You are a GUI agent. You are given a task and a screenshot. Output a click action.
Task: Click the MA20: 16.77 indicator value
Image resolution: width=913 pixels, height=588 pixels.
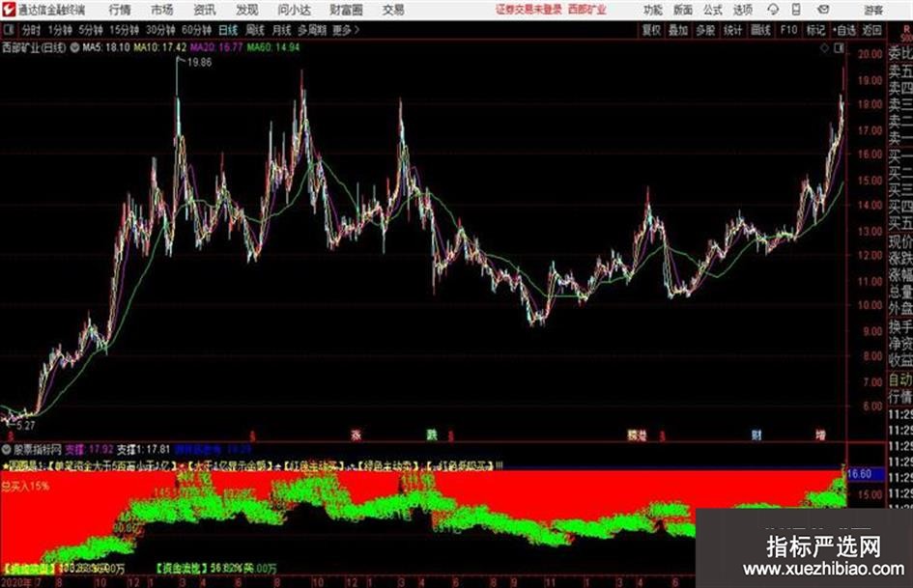pos(216,47)
